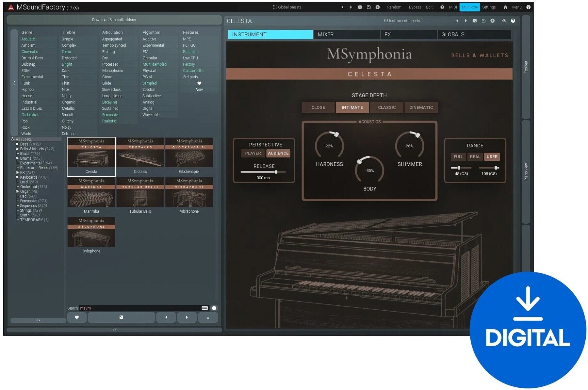The width and height of the screenshot is (588, 390).
Task: Open Settings in the top bar
Action: pyautogui.click(x=489, y=7)
